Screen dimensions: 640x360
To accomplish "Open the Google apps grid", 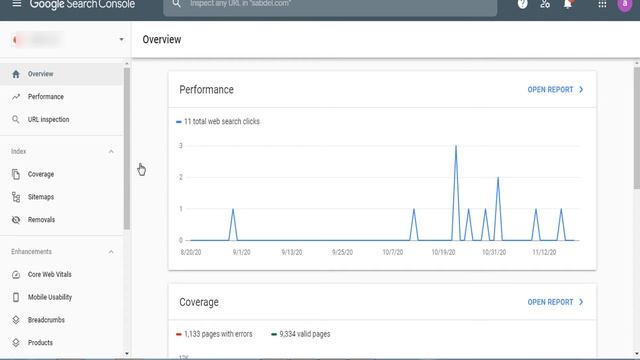I will (602, 4).
